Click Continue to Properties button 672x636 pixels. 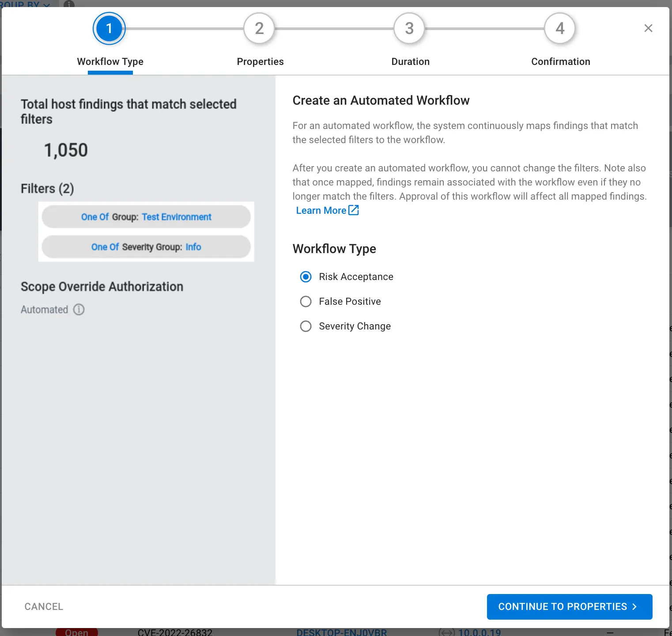(570, 607)
